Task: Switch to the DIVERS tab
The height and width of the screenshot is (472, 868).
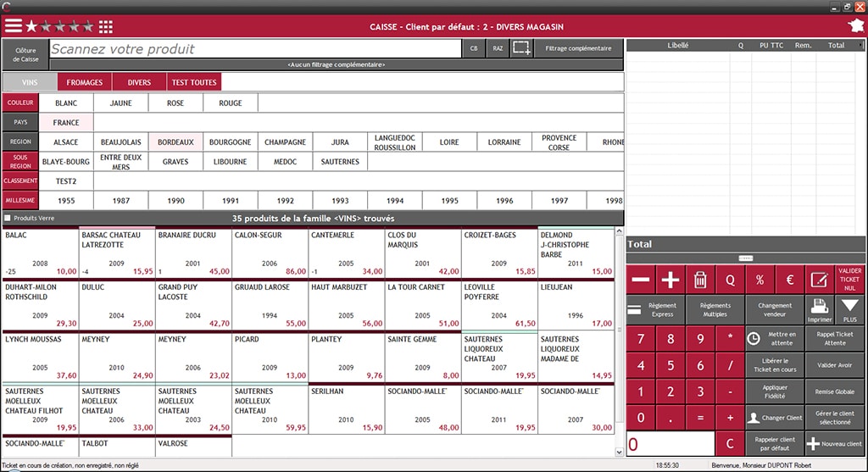Action: pyautogui.click(x=139, y=82)
